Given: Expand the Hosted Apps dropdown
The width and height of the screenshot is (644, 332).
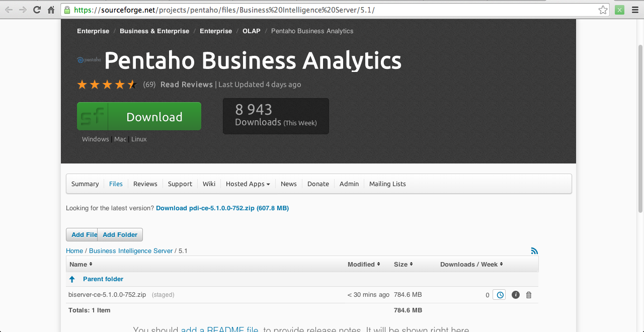Looking at the screenshot, I should (248, 184).
